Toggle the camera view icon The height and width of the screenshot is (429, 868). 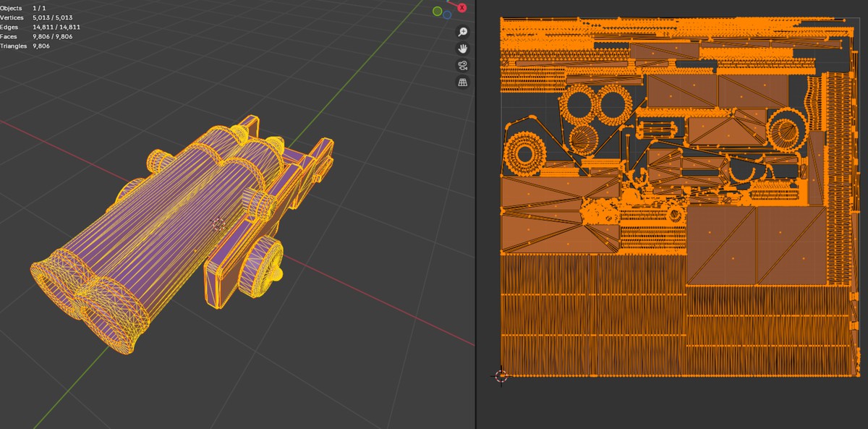tap(462, 65)
